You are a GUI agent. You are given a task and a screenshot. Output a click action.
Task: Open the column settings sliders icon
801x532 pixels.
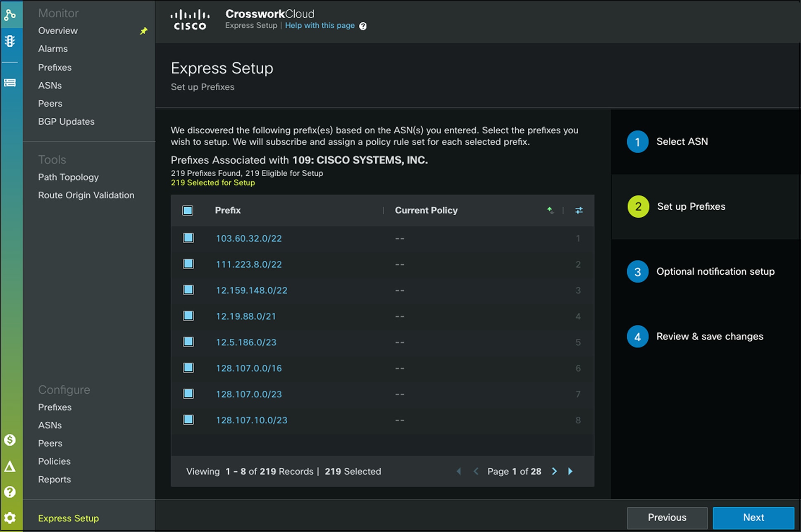[579, 210]
